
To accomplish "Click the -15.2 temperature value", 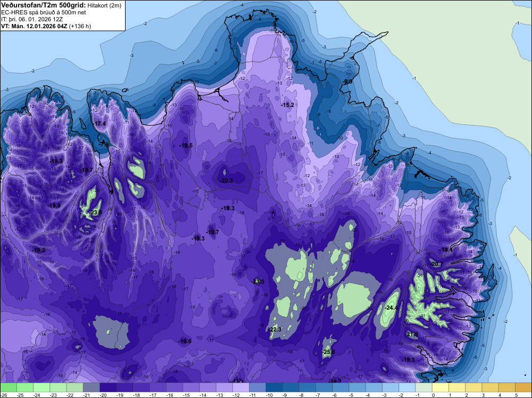I will click(287, 105).
